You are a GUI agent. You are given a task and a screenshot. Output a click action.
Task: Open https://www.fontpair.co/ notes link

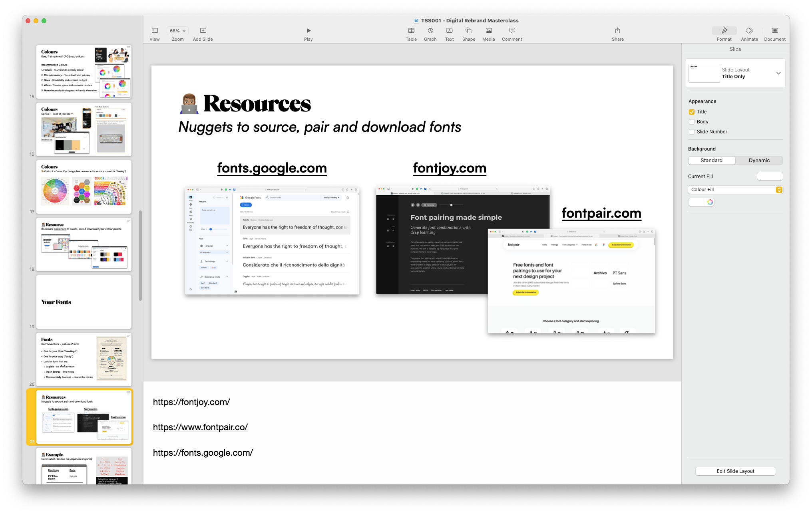200,427
